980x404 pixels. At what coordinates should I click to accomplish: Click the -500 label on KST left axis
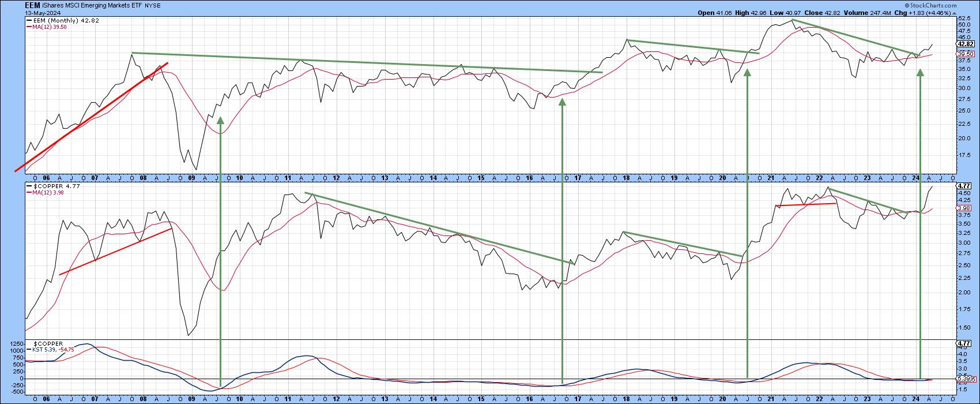[x=17, y=392]
